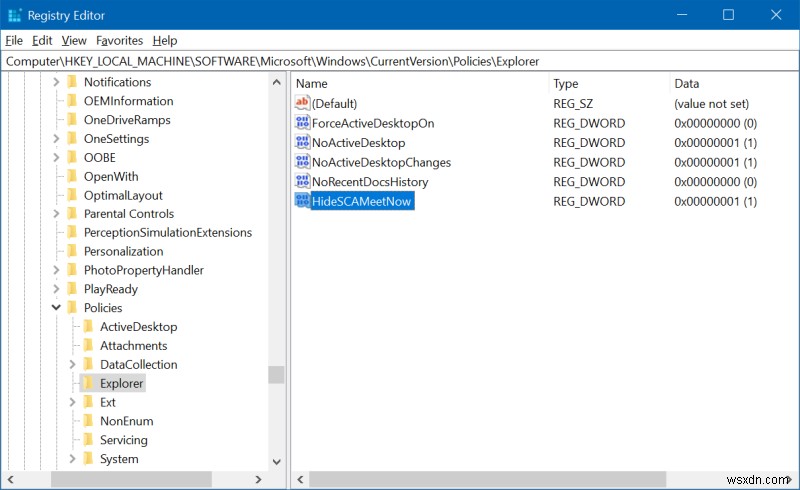Open the Favorites menu
Image resolution: width=800 pixels, height=490 pixels.
pyautogui.click(x=119, y=40)
